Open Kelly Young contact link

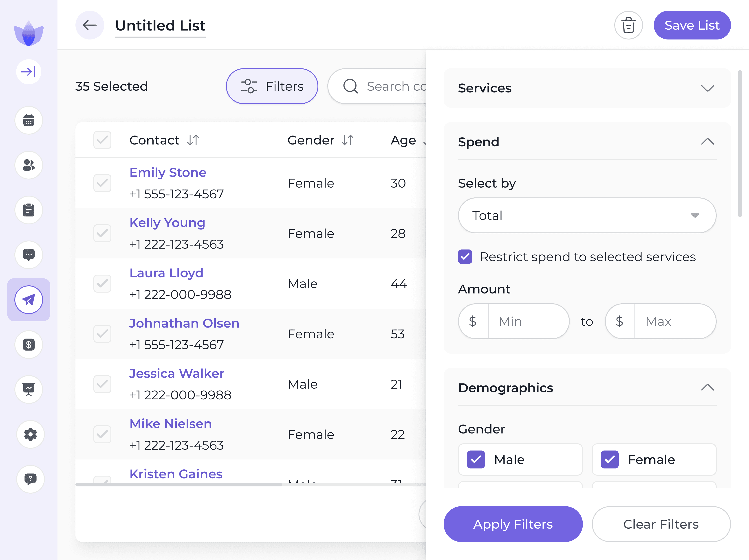pos(167,223)
